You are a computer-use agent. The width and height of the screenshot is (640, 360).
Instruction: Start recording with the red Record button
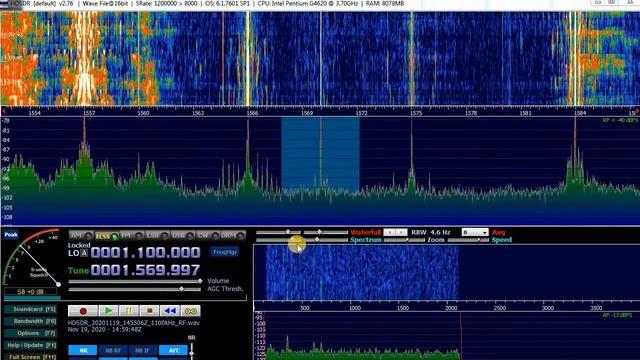pyautogui.click(x=83, y=311)
